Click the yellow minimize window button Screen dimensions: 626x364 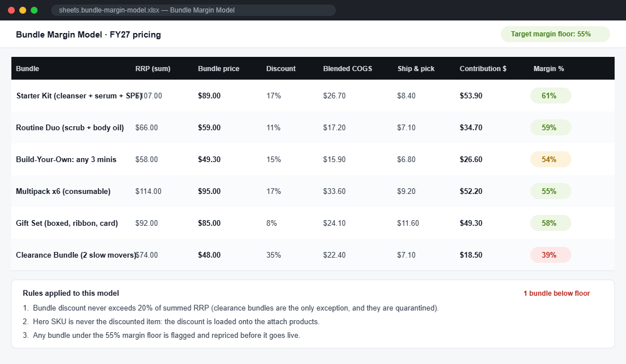pyautogui.click(x=23, y=10)
